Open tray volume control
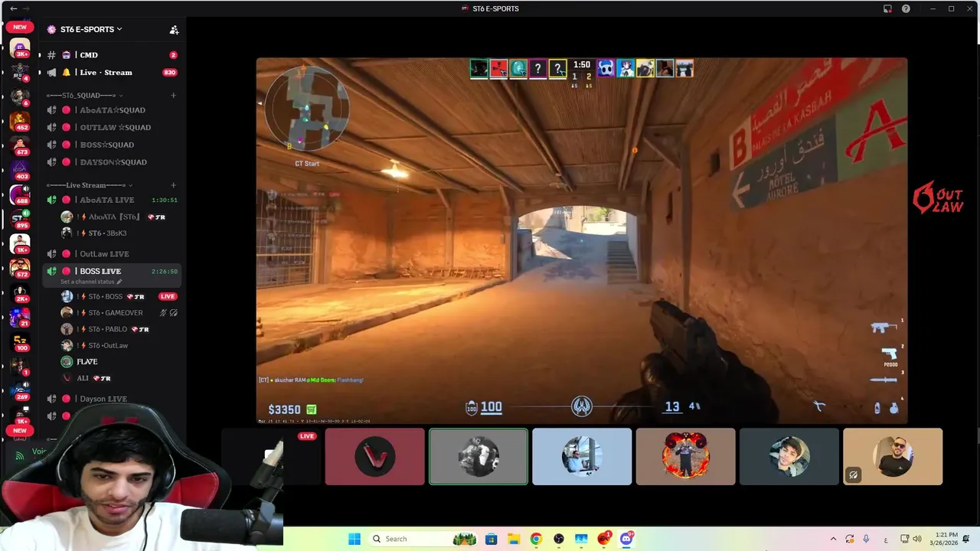Viewport: 980px width, 551px height. (917, 539)
